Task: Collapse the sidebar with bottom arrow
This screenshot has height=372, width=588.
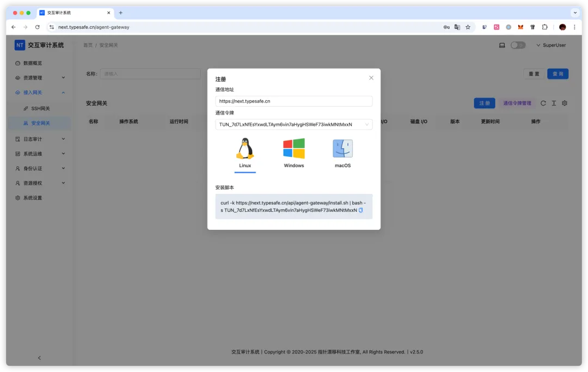Action: click(39, 358)
